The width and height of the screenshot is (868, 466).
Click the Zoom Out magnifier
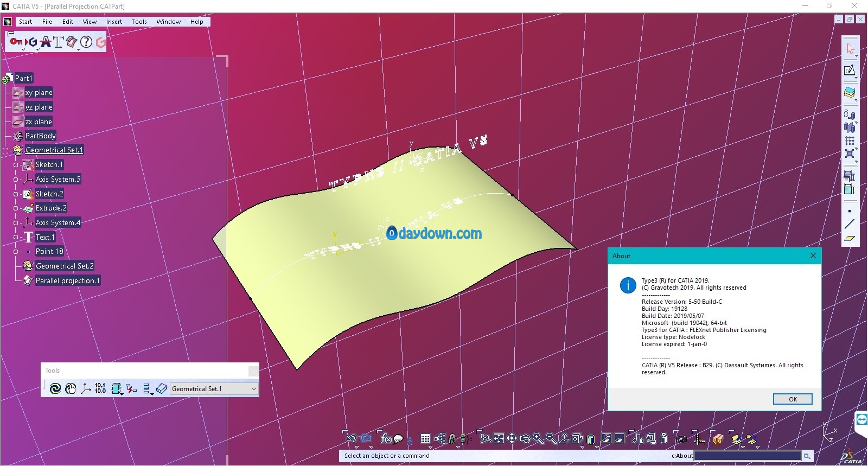(551, 438)
